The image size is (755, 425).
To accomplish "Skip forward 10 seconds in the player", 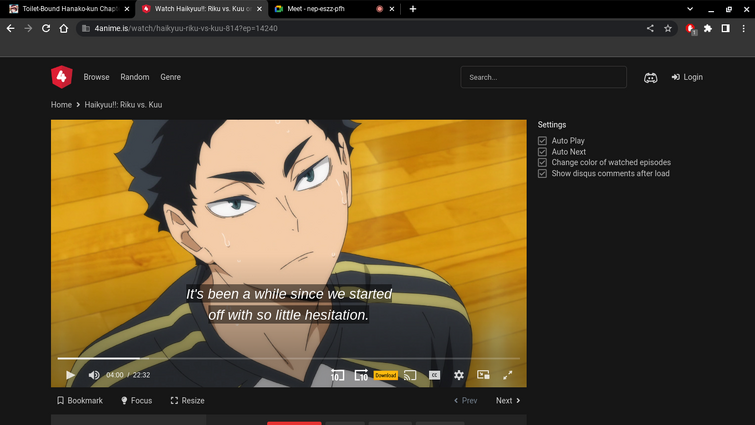I will pyautogui.click(x=361, y=375).
